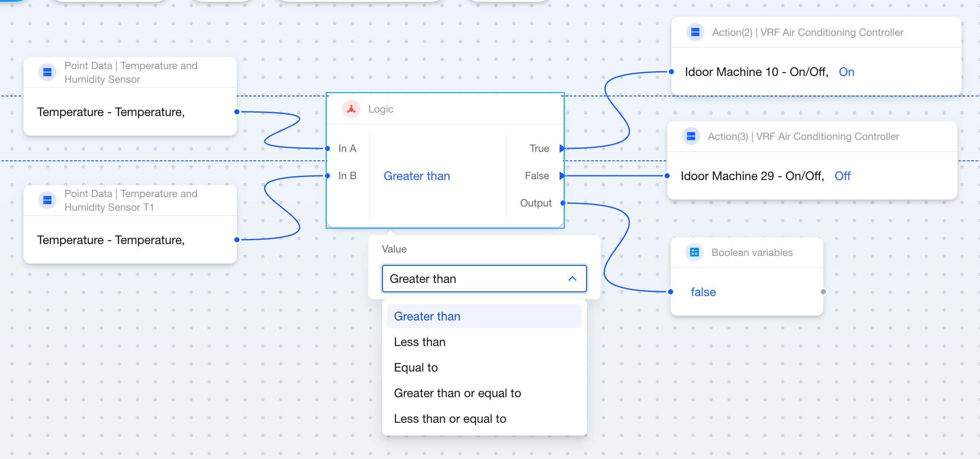Select Less than from the list
The width and height of the screenshot is (980, 459).
(420, 342)
